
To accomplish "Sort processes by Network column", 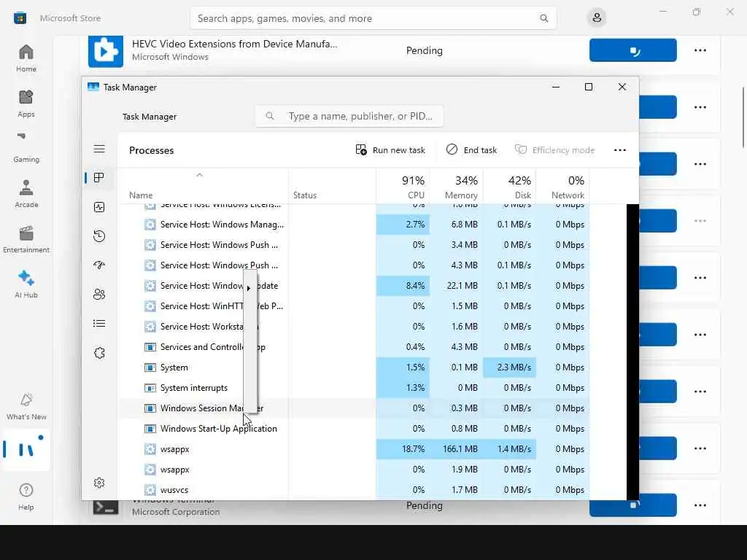I will pos(563,187).
